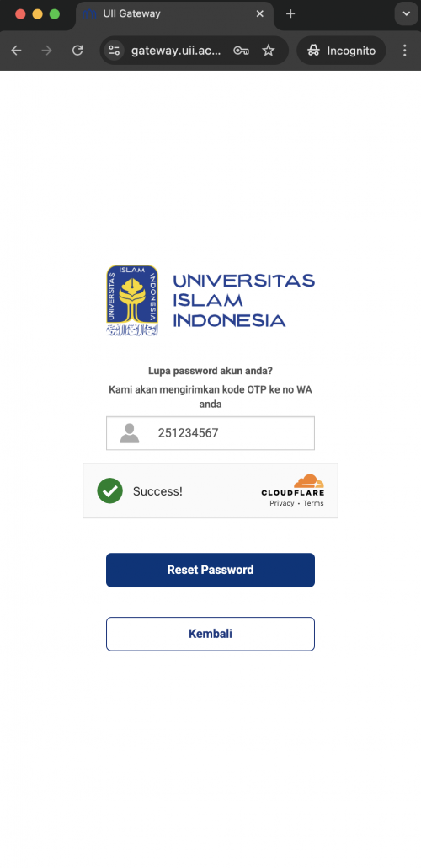Open the Cloudflare Terms link
This screenshot has width=421, height=868.
point(313,503)
